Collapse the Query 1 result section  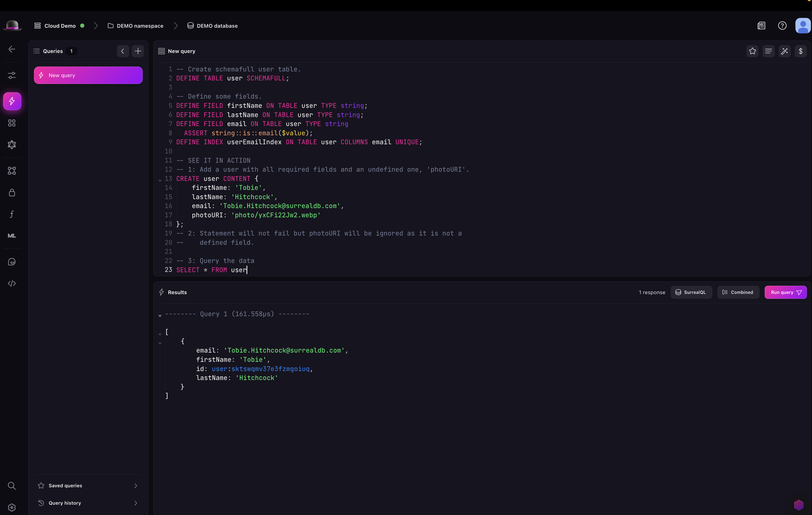(x=160, y=315)
